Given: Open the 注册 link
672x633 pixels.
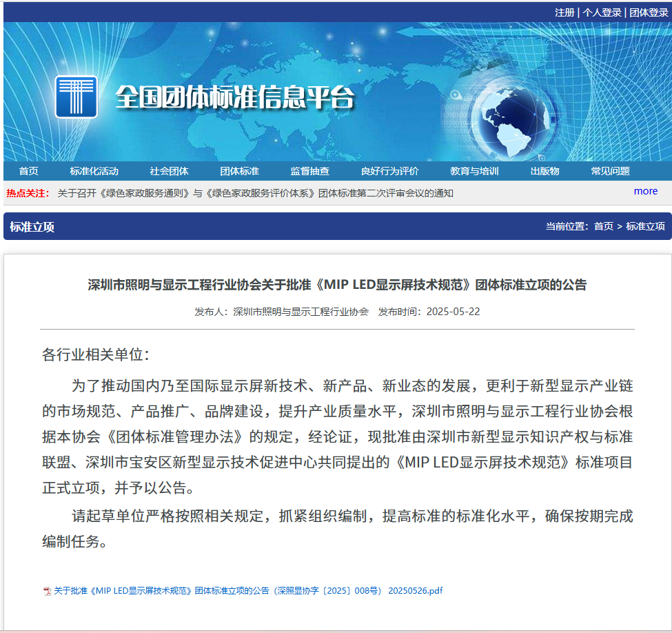Looking at the screenshot, I should click(x=564, y=12).
